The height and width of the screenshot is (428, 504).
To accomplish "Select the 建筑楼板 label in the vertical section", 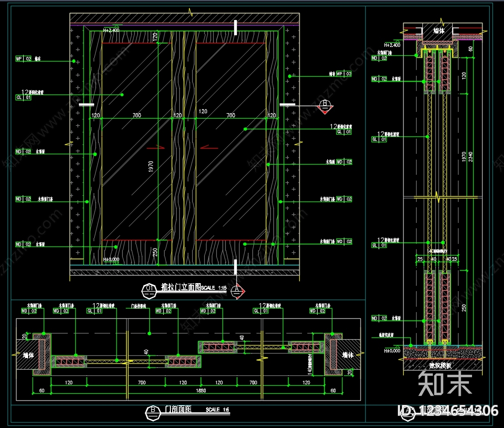I will [x=440, y=365].
